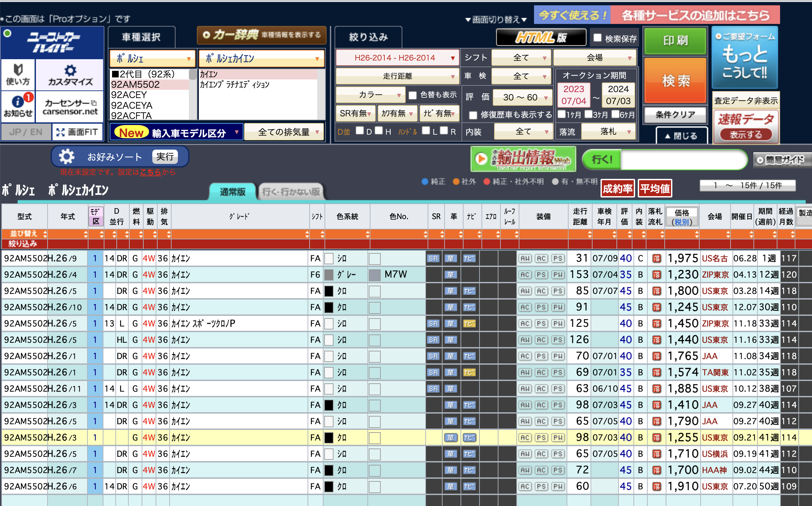Click the 条件クリア button
Screen dimensions: 812x506
point(675,115)
